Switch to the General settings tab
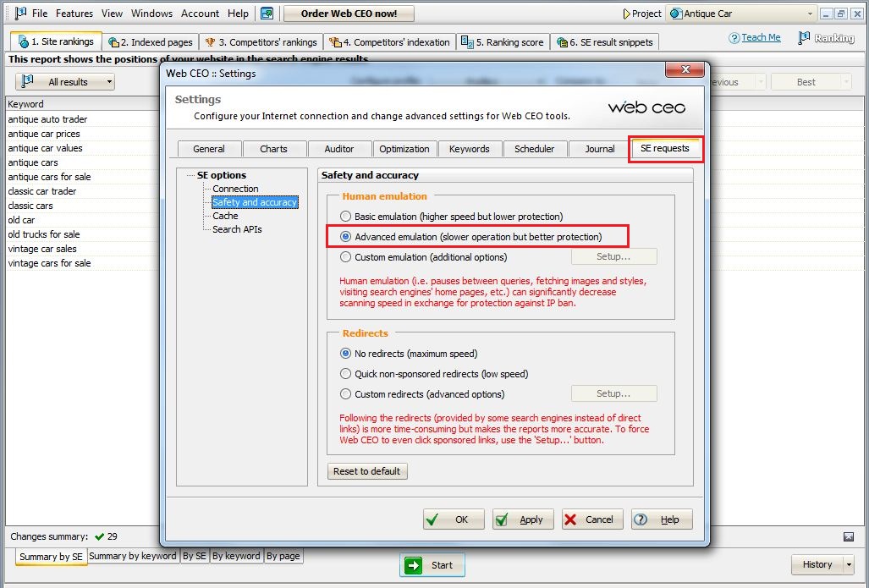Viewport: 869px width, 588px height. [x=209, y=149]
